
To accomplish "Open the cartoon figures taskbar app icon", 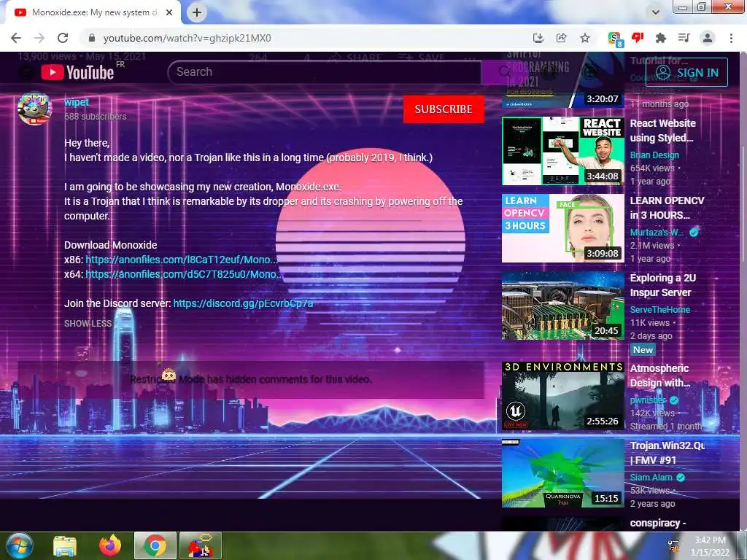I will point(201,545).
